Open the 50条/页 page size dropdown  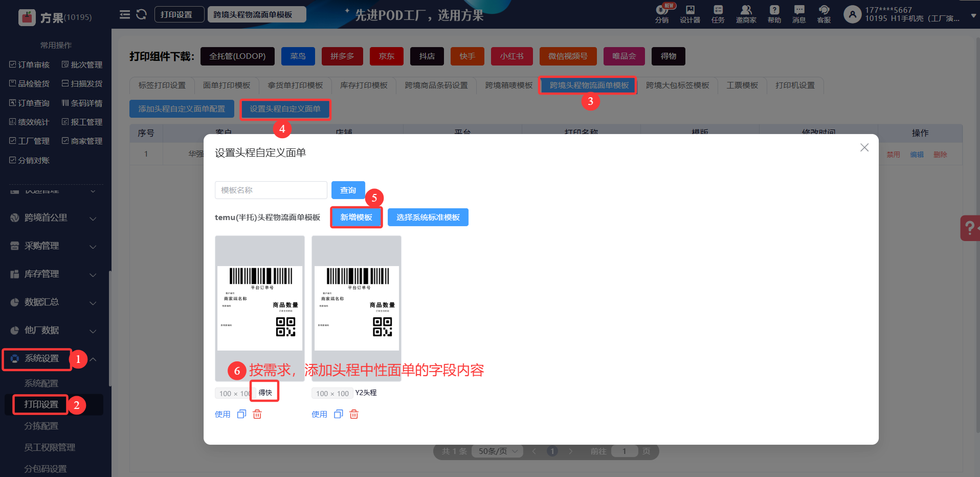click(x=498, y=451)
